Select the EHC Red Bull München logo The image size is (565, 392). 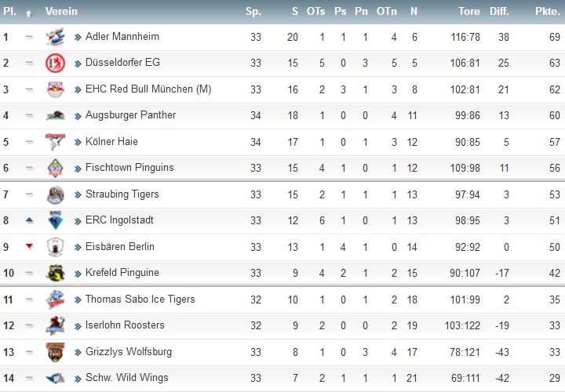click(x=55, y=89)
